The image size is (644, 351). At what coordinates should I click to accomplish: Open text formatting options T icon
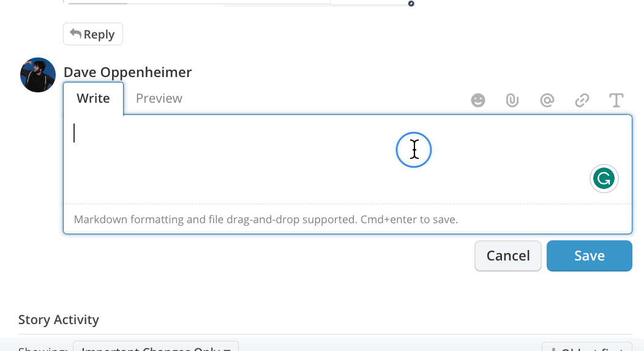pos(616,100)
